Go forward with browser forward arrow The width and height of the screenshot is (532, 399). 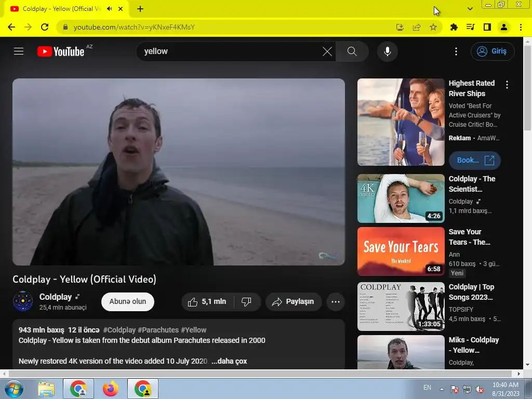tap(28, 27)
